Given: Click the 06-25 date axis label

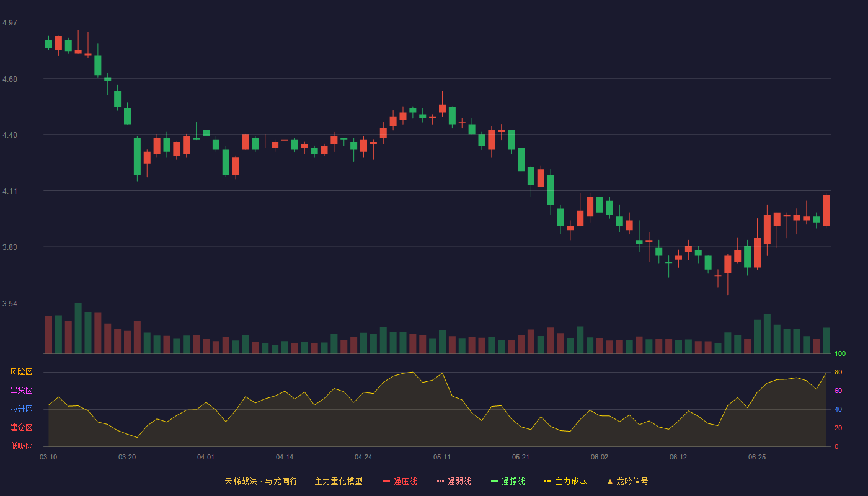Looking at the screenshot, I should [x=757, y=457].
